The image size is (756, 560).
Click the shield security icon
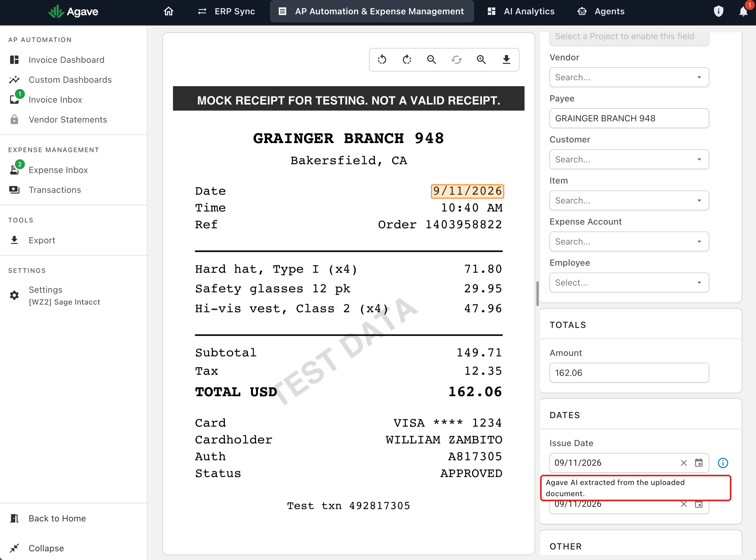pyautogui.click(x=718, y=11)
